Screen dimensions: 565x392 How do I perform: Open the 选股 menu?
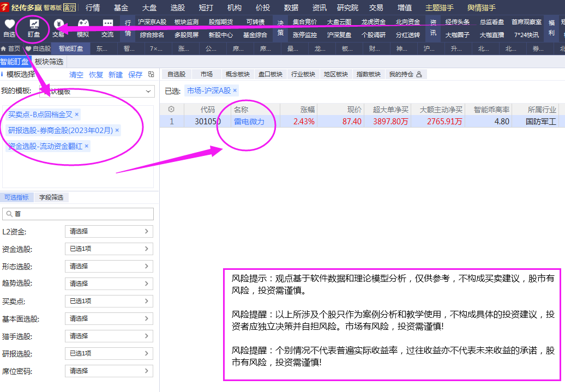[178, 8]
